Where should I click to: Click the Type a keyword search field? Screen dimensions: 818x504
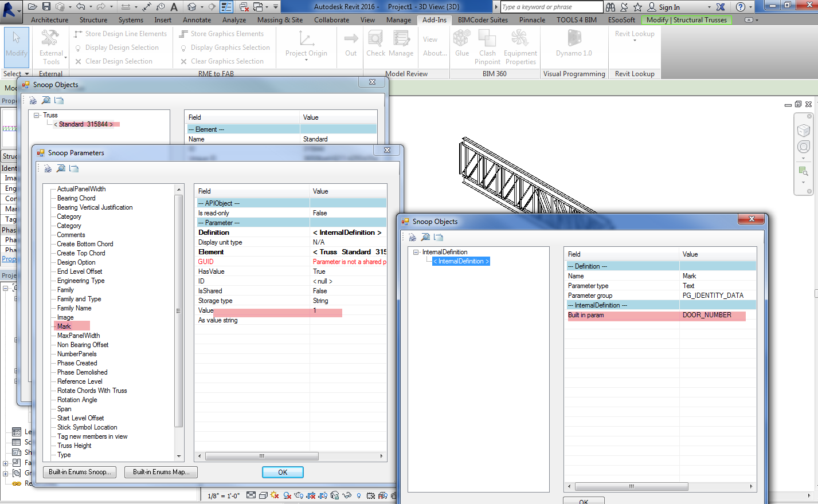pyautogui.click(x=551, y=6)
